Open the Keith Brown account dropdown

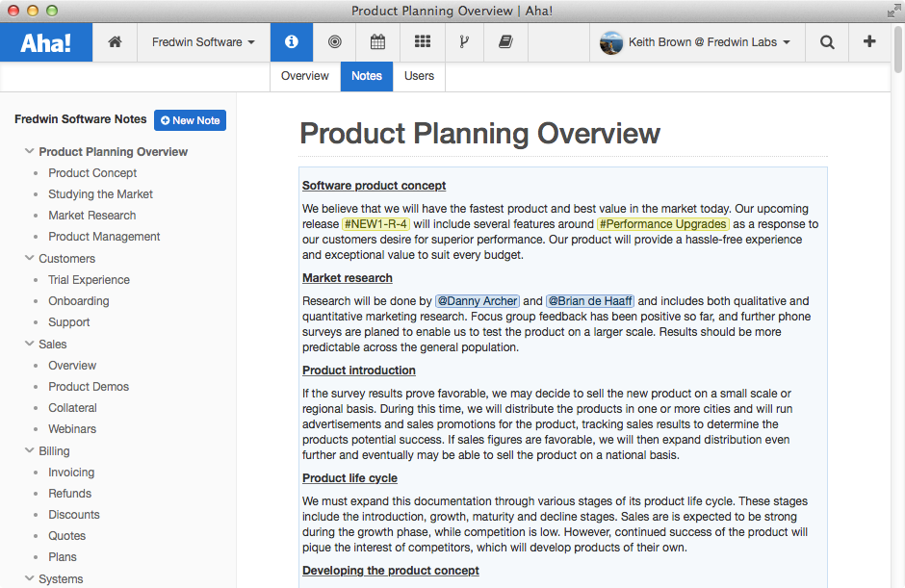point(697,42)
